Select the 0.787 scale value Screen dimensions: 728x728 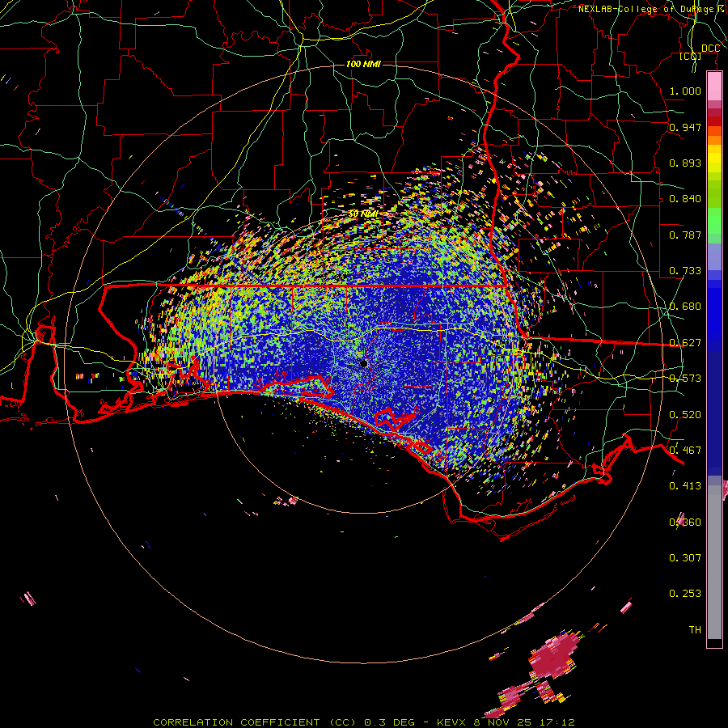point(685,235)
